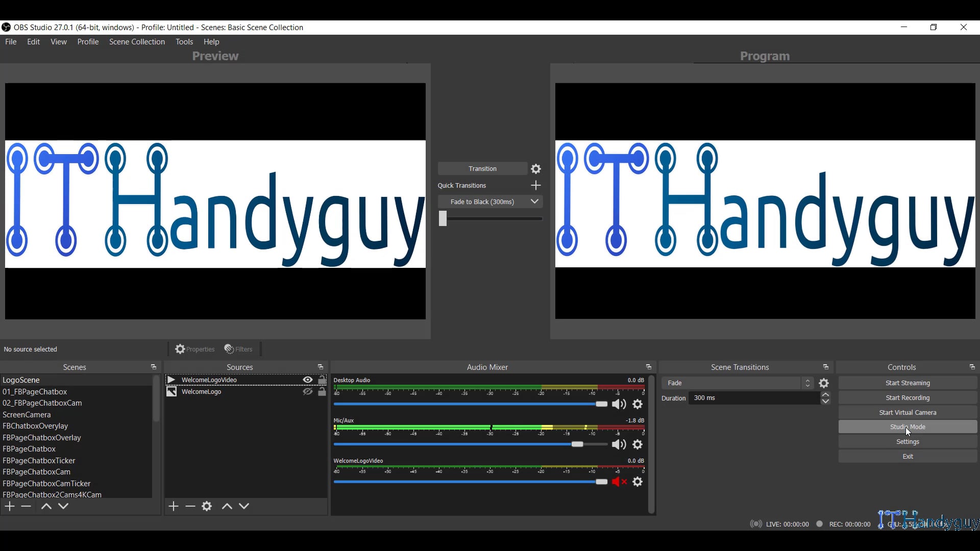This screenshot has width=980, height=551.
Task: Open Mic/Aux advanced properties gear
Action: click(x=638, y=444)
